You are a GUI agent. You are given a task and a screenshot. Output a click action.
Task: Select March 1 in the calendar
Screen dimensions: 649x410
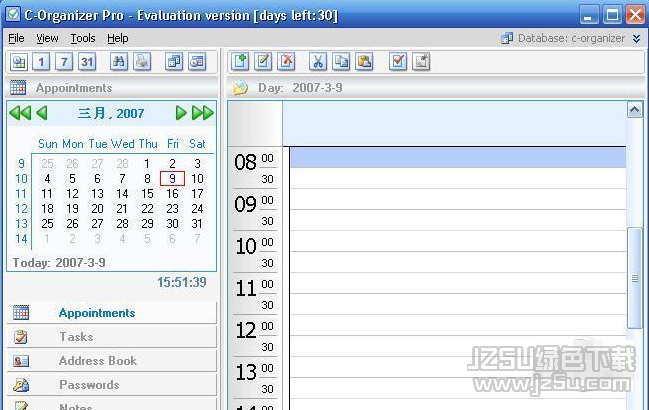point(147,164)
